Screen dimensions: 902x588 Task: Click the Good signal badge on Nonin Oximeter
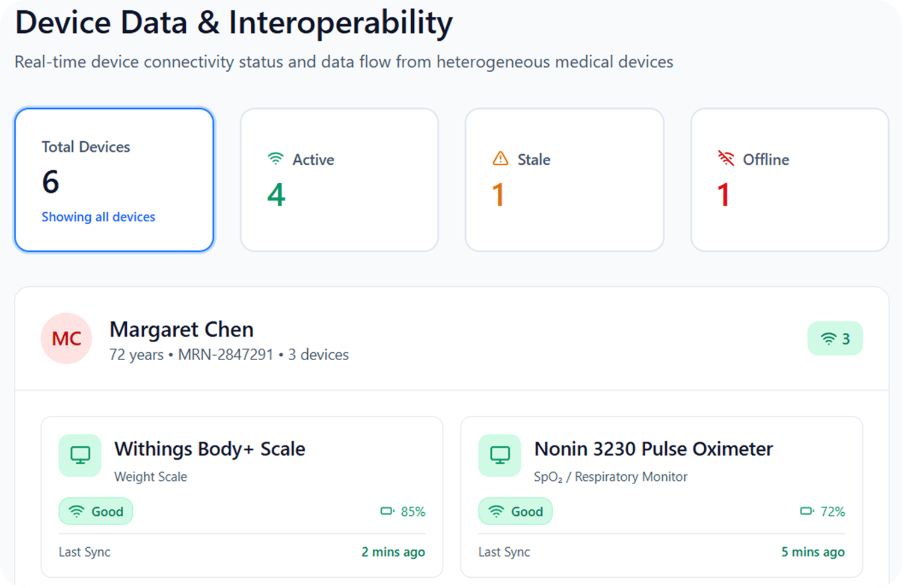tap(515, 512)
